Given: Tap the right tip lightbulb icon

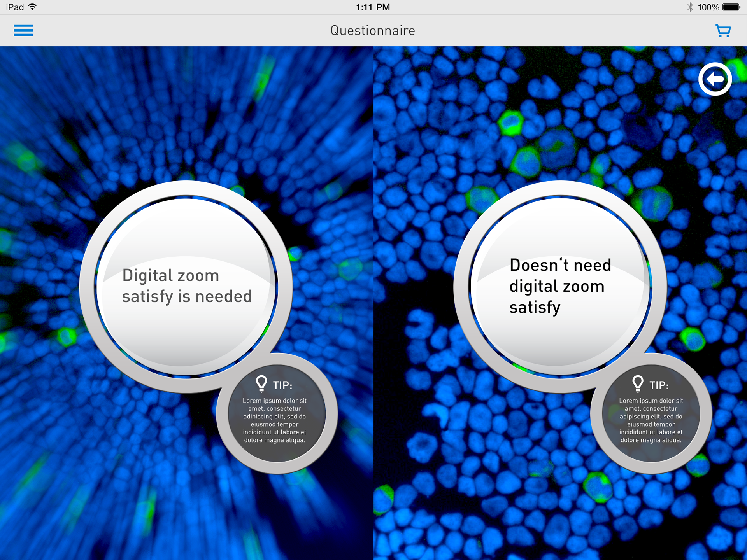Looking at the screenshot, I should coord(638,383).
